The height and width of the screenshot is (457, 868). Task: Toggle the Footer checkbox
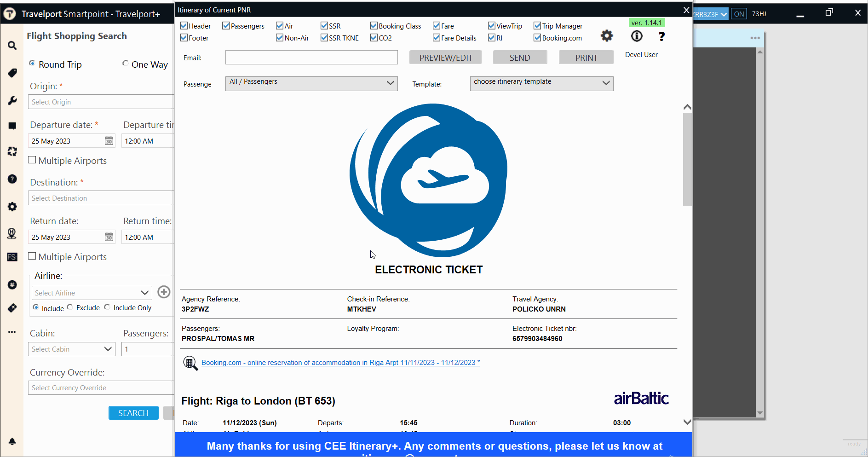[184, 38]
